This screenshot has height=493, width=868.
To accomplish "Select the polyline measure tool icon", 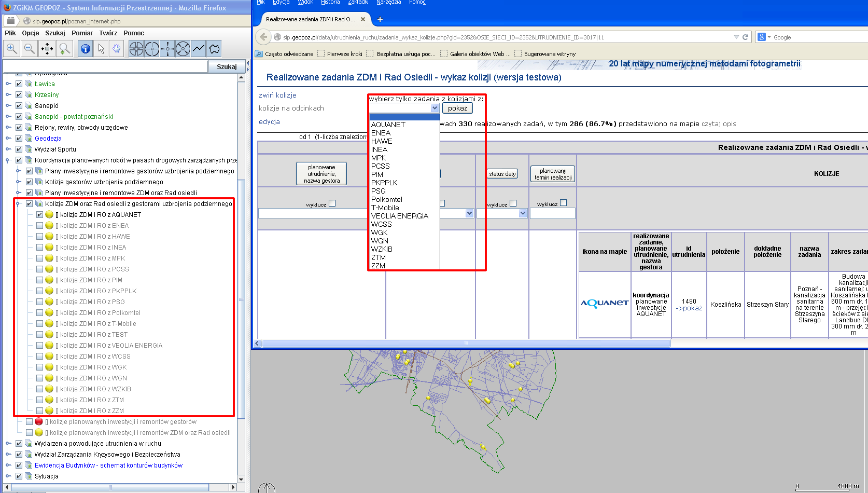I will (x=199, y=49).
